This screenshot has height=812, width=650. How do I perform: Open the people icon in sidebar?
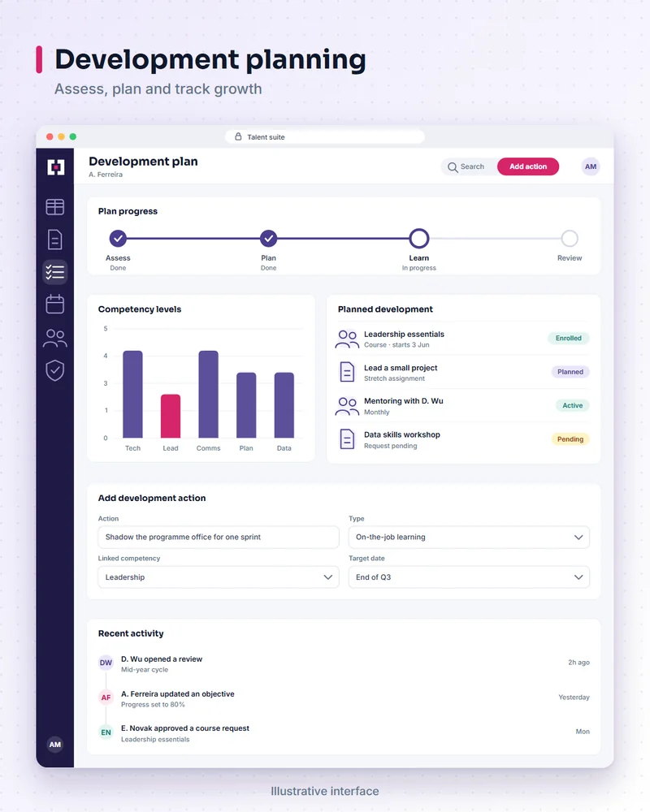[55, 338]
